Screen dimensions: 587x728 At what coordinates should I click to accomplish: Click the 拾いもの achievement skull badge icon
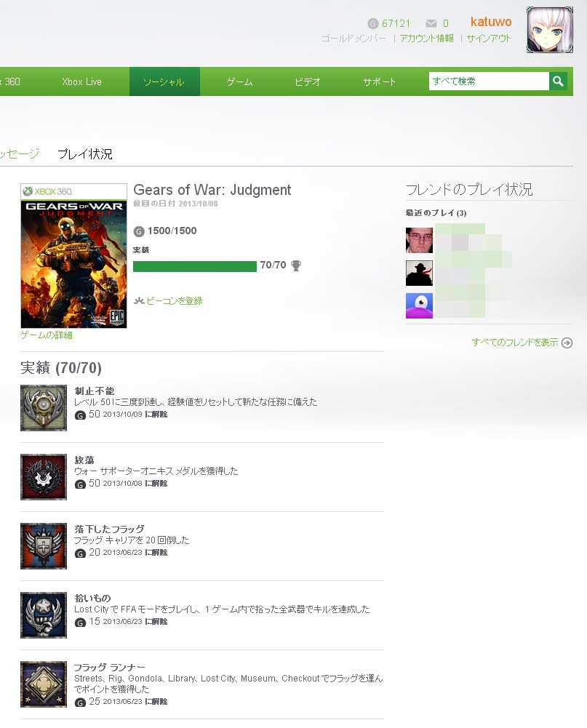[x=44, y=615]
